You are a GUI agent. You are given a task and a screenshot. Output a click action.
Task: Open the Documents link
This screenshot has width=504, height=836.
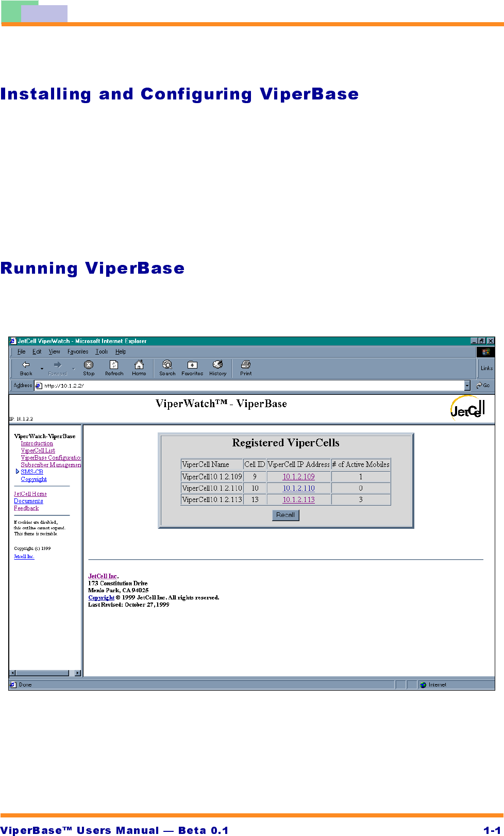(x=28, y=501)
